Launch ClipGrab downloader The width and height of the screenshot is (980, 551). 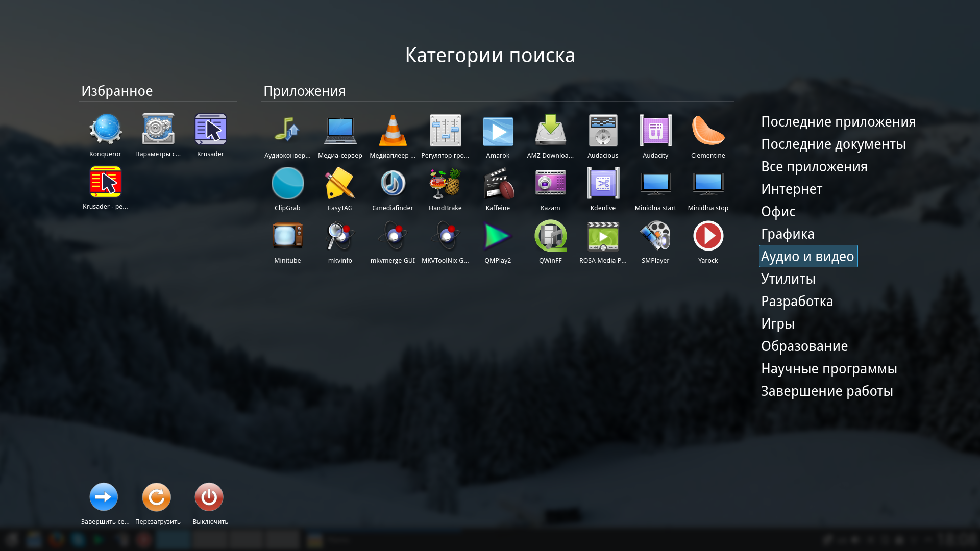(287, 184)
